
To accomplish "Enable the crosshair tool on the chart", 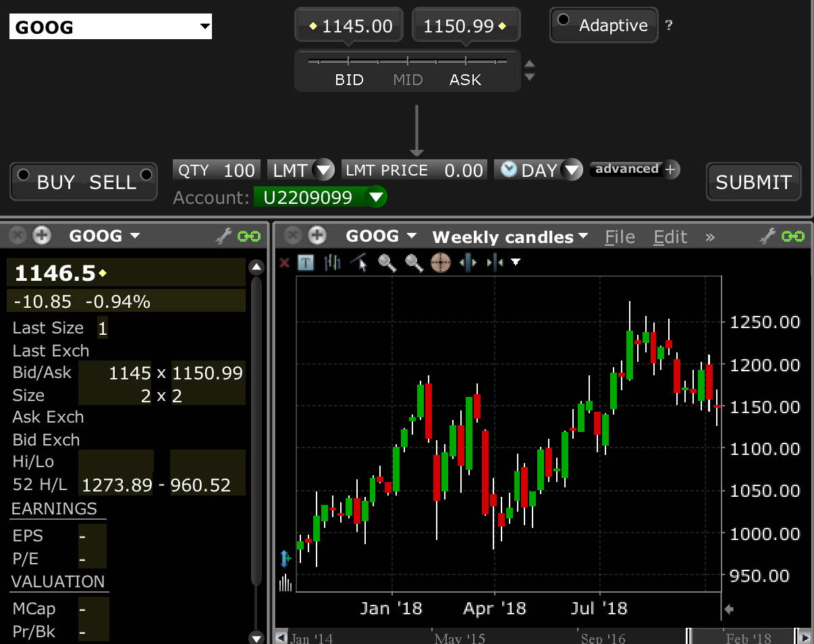I will [x=439, y=263].
